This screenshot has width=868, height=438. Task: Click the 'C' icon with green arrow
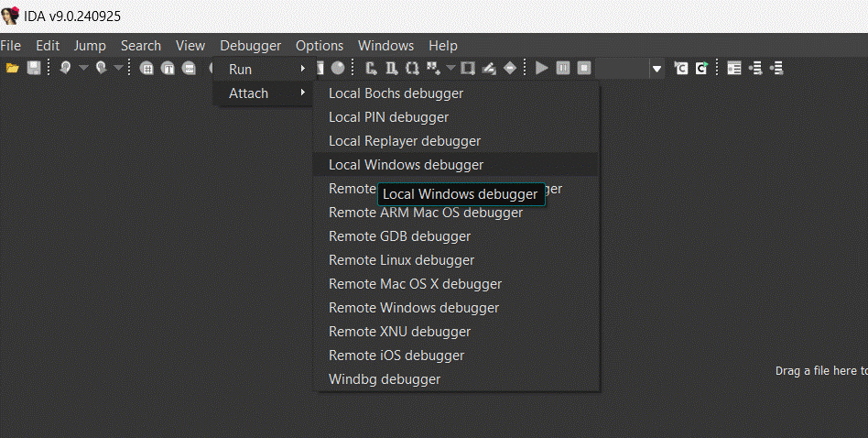pyautogui.click(x=702, y=68)
